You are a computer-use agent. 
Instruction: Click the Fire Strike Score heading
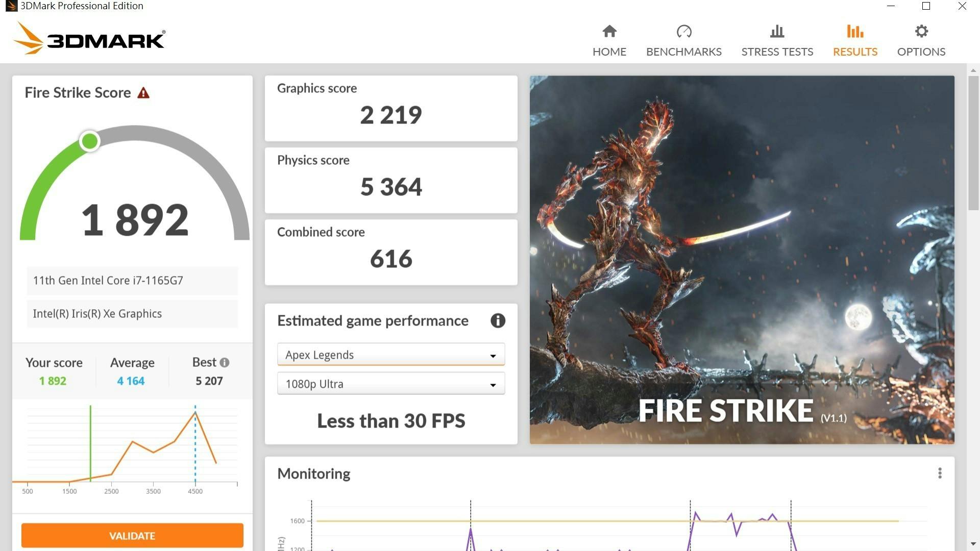[78, 93]
